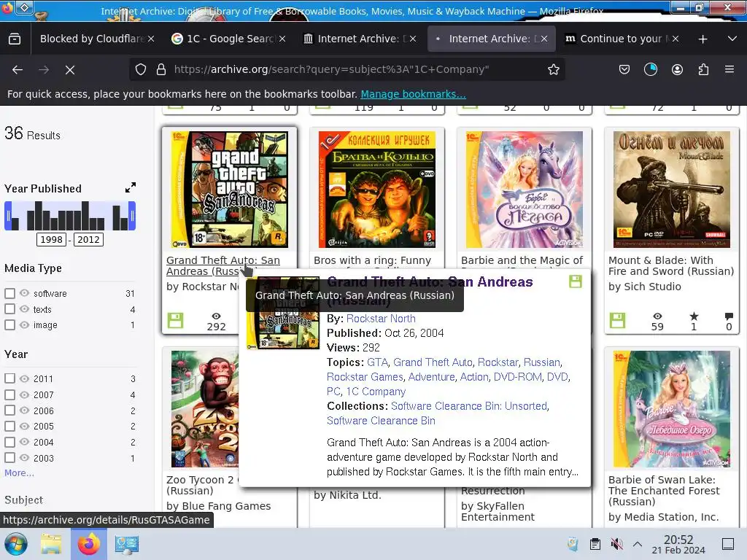Switch to Blocked by Cloudflare tab
The width and height of the screenshot is (747, 560).
tap(90, 39)
